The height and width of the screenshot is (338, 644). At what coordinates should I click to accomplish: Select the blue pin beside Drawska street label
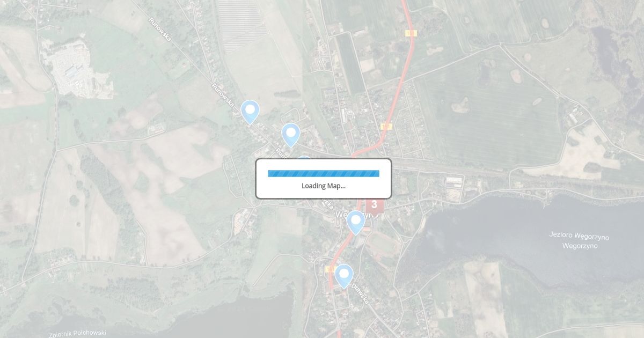click(344, 276)
